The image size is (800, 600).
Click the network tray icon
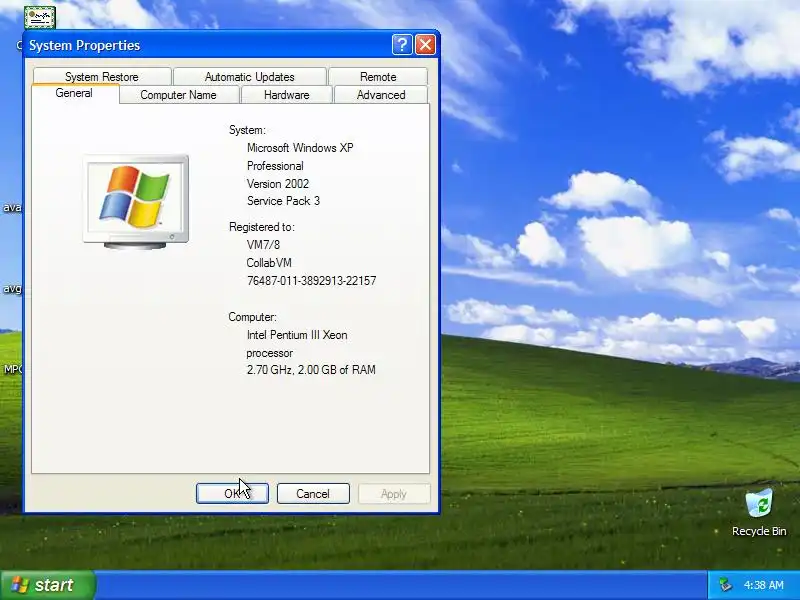(x=725, y=585)
